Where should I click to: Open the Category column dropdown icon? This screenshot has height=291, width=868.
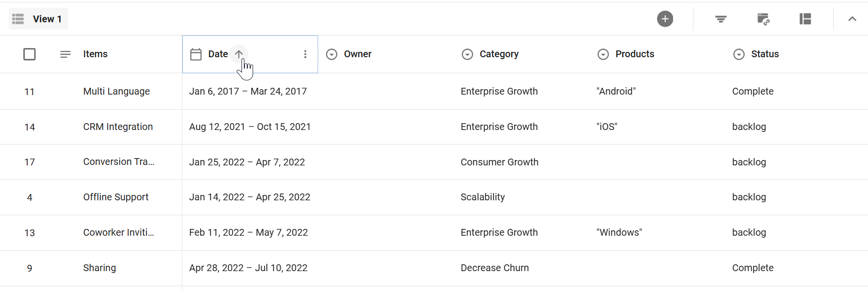pyautogui.click(x=467, y=54)
